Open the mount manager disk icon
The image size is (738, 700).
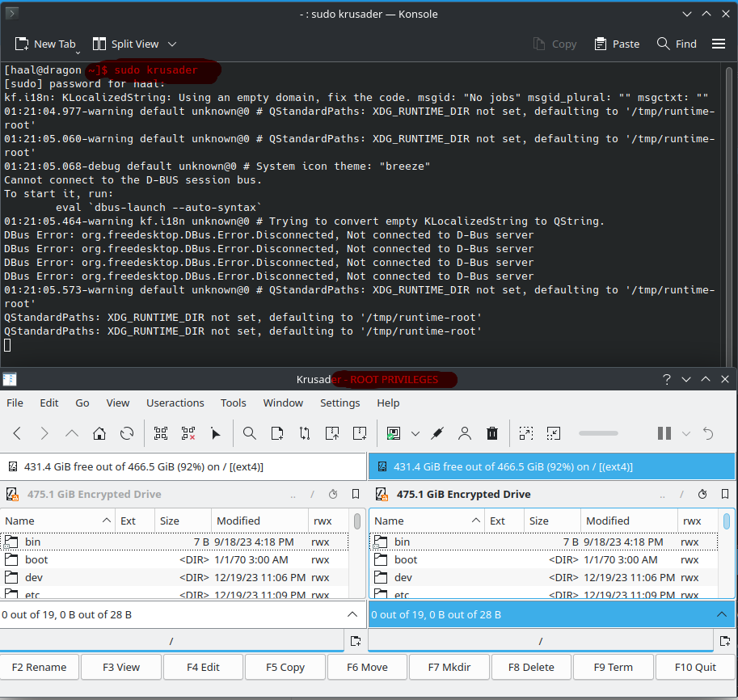[394, 433]
